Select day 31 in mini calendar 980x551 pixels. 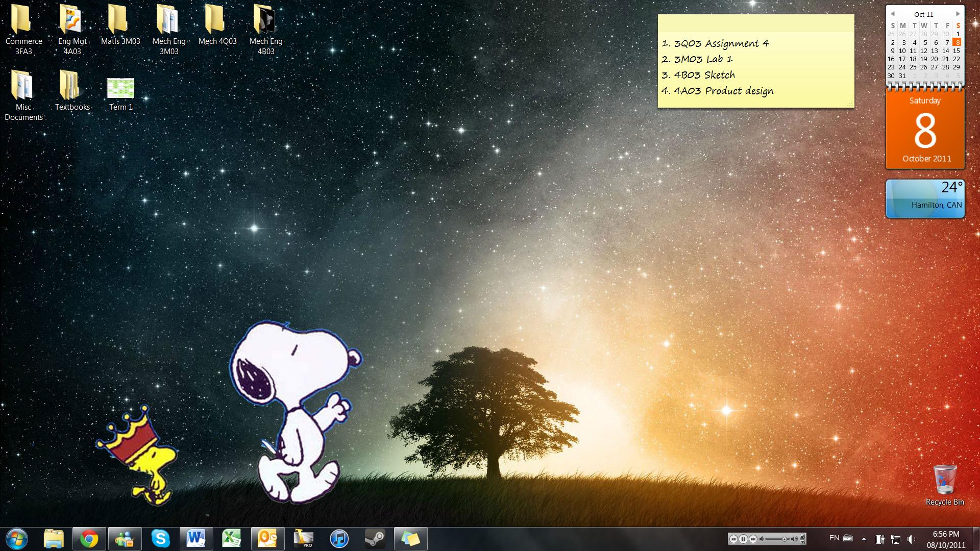click(902, 76)
